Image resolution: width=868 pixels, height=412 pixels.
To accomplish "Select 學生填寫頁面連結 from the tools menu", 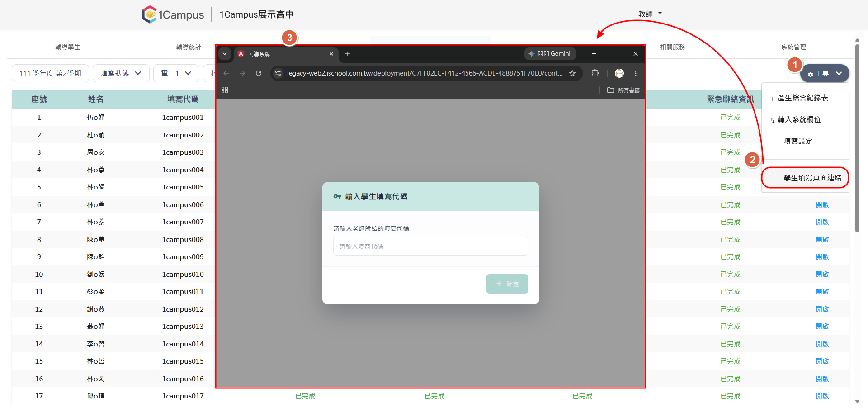I will 805,178.
